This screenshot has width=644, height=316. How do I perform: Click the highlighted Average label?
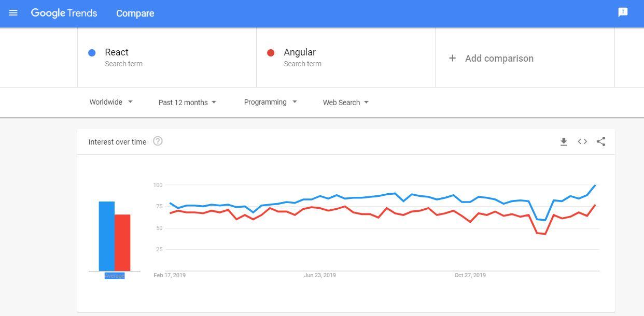[x=115, y=276]
